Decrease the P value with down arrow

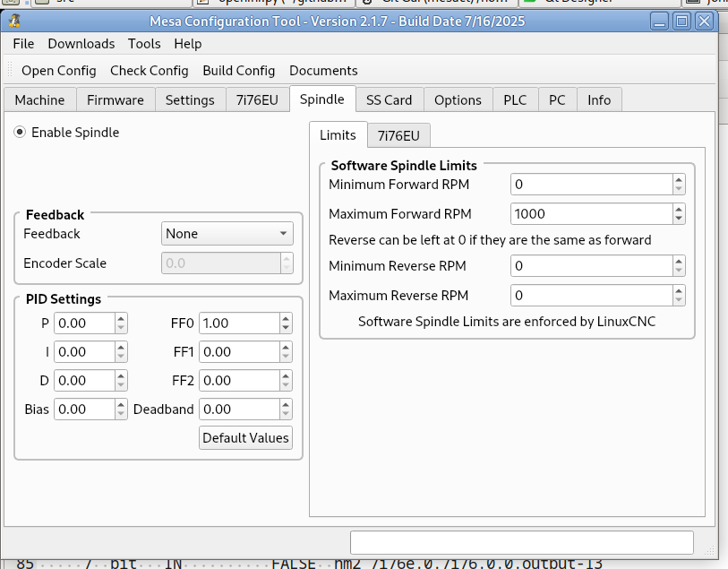click(x=121, y=328)
